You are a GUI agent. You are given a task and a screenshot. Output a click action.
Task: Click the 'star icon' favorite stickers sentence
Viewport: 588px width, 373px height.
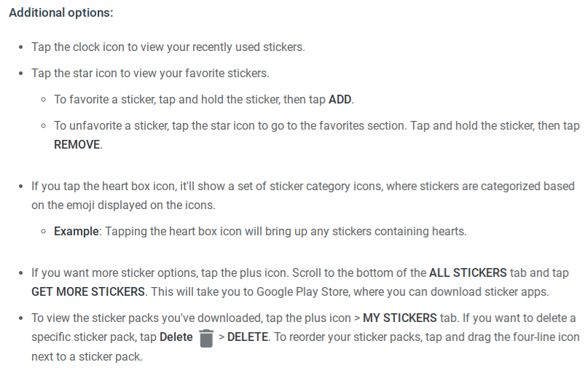point(150,73)
